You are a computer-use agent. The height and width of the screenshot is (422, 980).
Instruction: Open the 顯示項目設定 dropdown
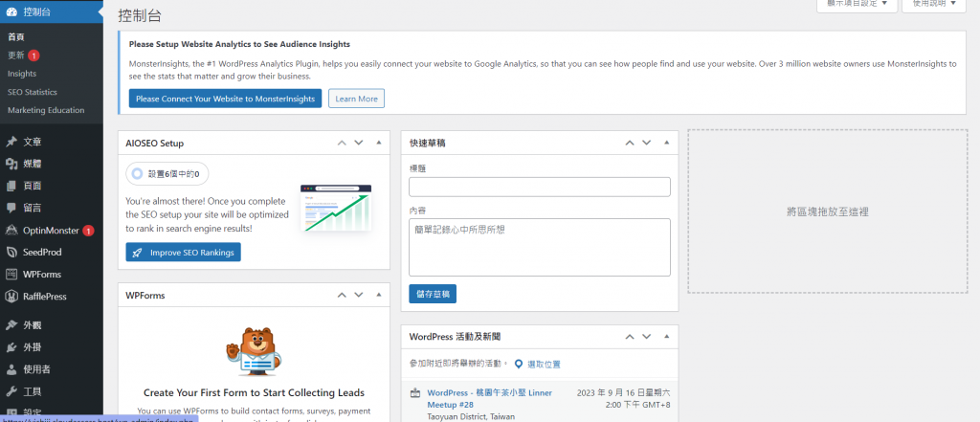(857, 5)
